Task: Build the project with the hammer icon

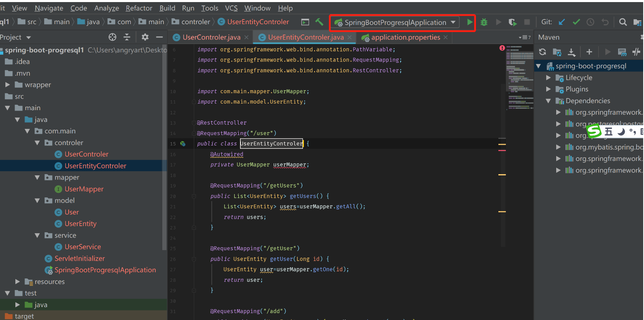Action: 319,22
